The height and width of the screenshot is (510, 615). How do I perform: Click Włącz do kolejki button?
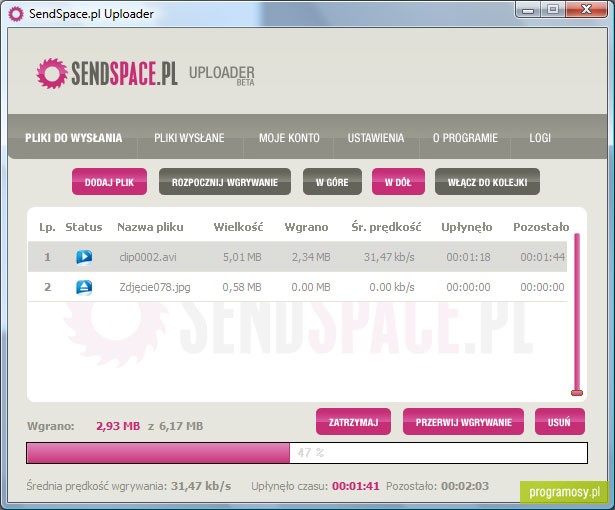pyautogui.click(x=488, y=182)
